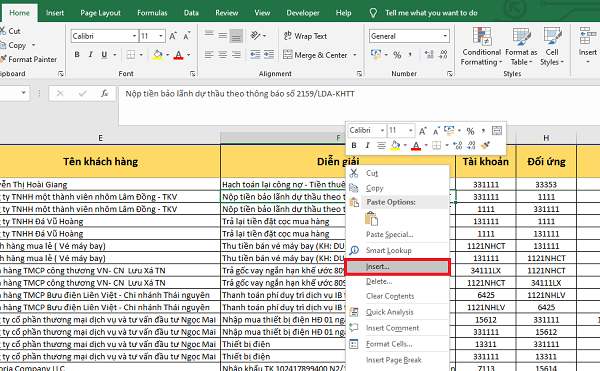
Task: Open the Name Box dropdown
Action: 23,93
